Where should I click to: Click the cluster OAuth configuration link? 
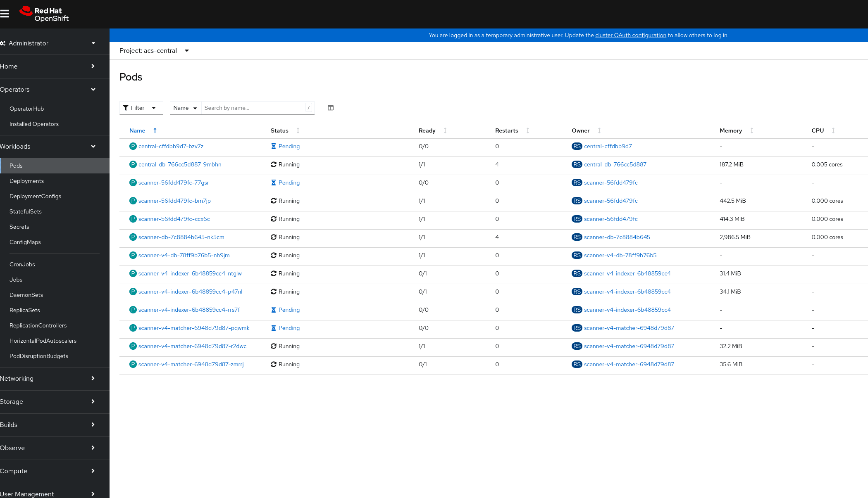click(631, 35)
